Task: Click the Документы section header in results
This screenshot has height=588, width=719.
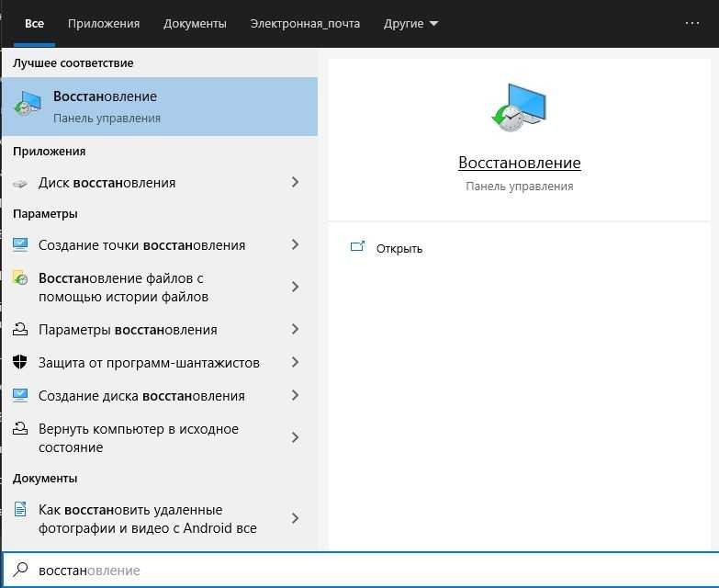Action: pyautogui.click(x=45, y=478)
